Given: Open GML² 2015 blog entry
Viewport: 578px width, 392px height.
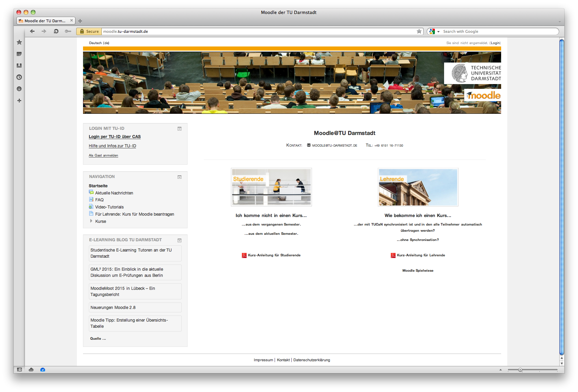Looking at the screenshot, I should click(x=135, y=272).
